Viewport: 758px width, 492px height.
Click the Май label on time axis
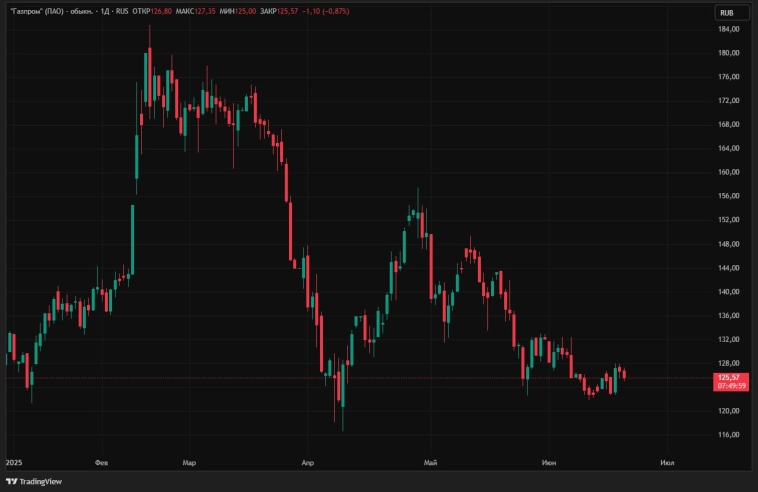pos(430,463)
